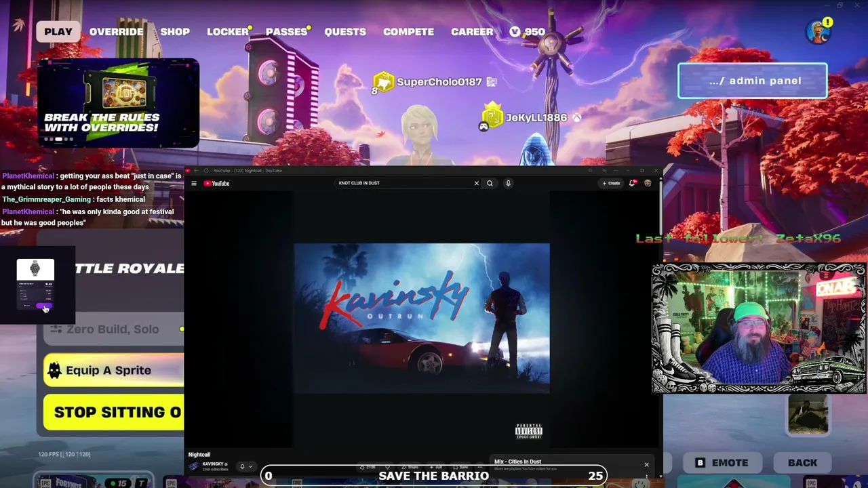Open the Fortnite LOCKER tab
Screen dimensions: 868x488
click(228, 31)
